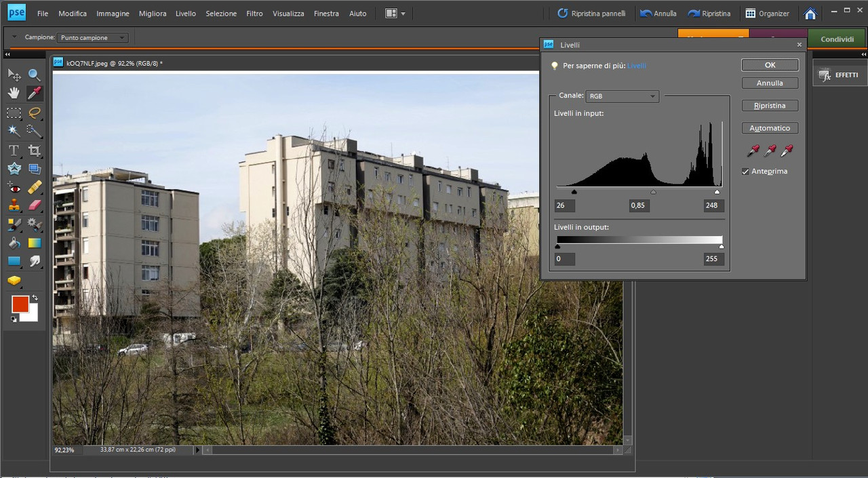Pick the white point eyedropper in Livelli

[787, 151]
